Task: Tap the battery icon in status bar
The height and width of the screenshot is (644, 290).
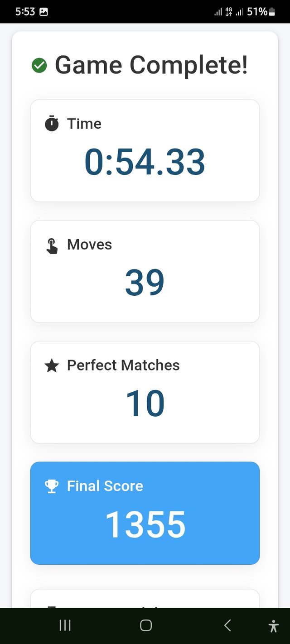Action: point(272,12)
